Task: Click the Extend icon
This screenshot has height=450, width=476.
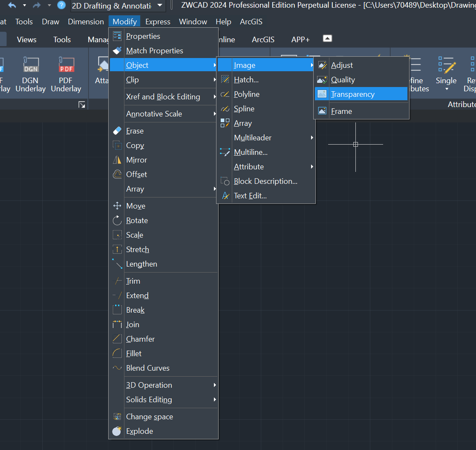Action: (x=117, y=295)
